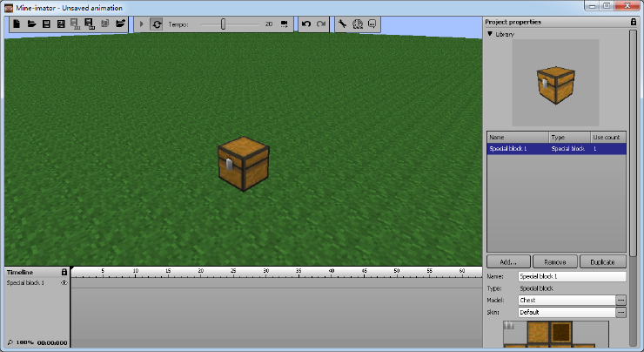This screenshot has width=644, height=352.
Task: Click the import folder with arrow icon
Action: coord(120,24)
